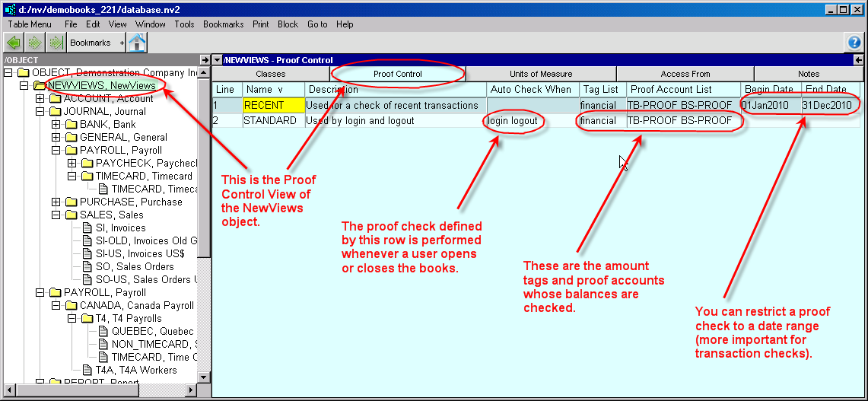Click the PAYCHECK folder icon

[87, 163]
